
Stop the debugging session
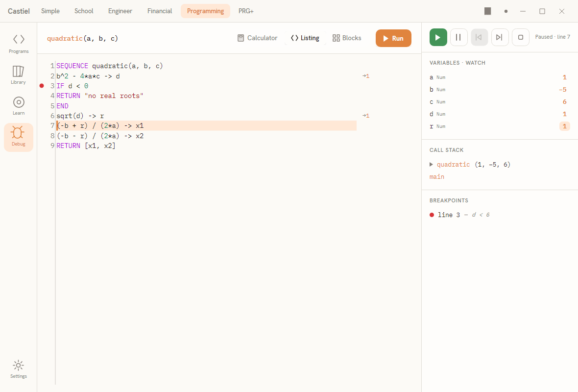pos(521,37)
